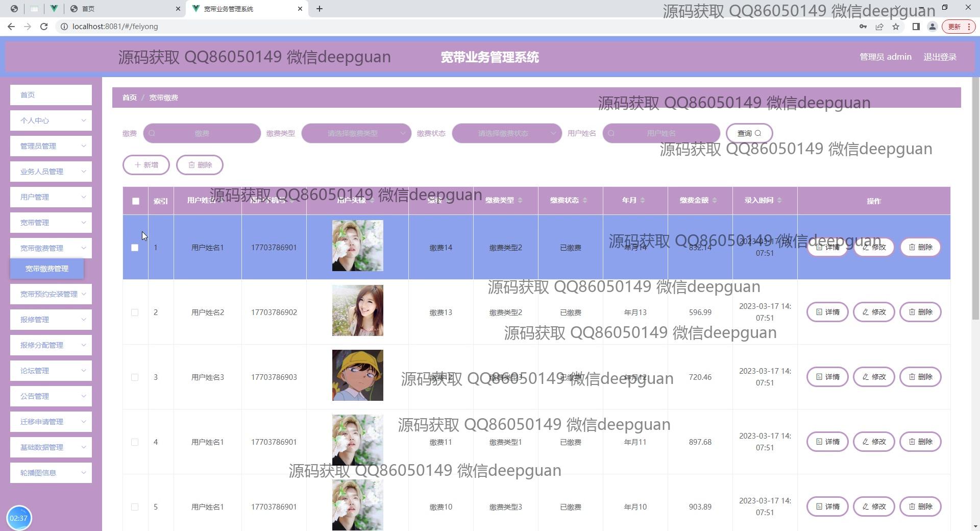The width and height of the screenshot is (980, 531).
Task: Check the checkbox for row 2
Action: 135,312
